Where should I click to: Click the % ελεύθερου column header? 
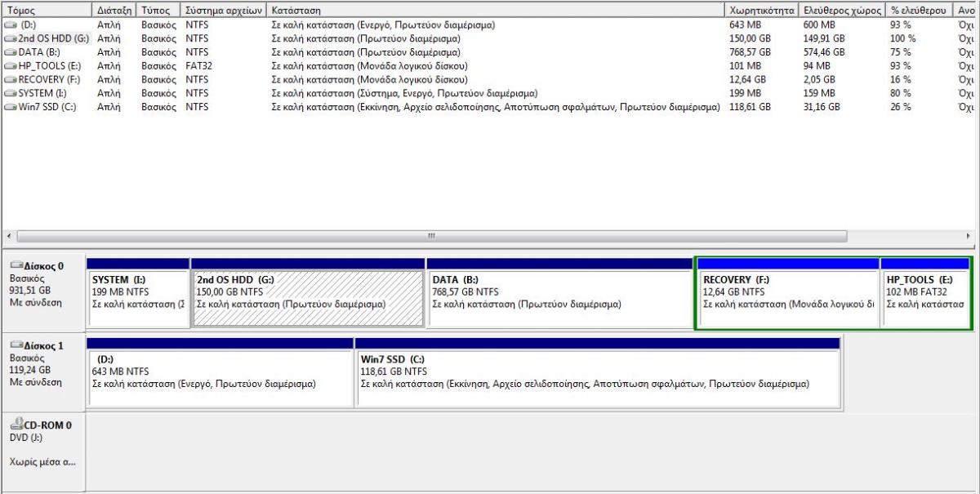click(919, 10)
